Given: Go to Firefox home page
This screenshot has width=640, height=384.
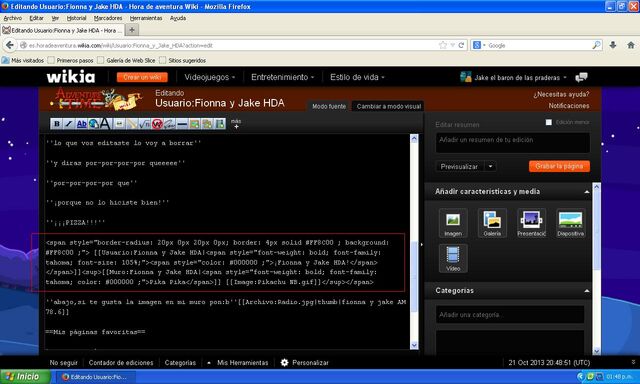Looking at the screenshot, I should 631,45.
